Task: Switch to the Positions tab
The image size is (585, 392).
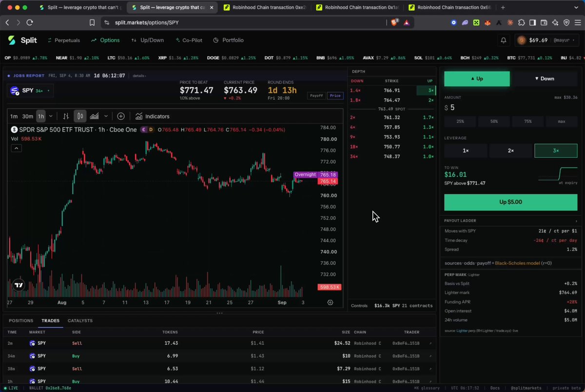Action: [x=21, y=320]
